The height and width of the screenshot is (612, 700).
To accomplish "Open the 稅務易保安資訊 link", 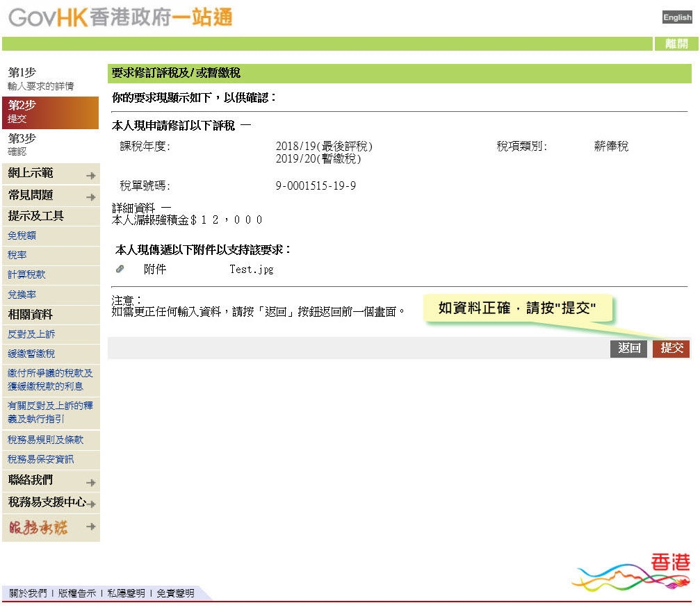I will [x=40, y=459].
